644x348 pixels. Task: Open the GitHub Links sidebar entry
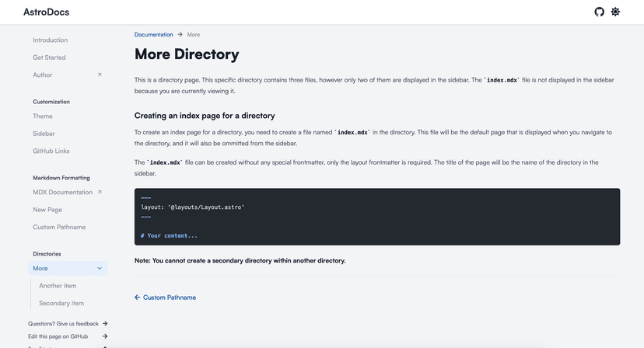coord(51,151)
